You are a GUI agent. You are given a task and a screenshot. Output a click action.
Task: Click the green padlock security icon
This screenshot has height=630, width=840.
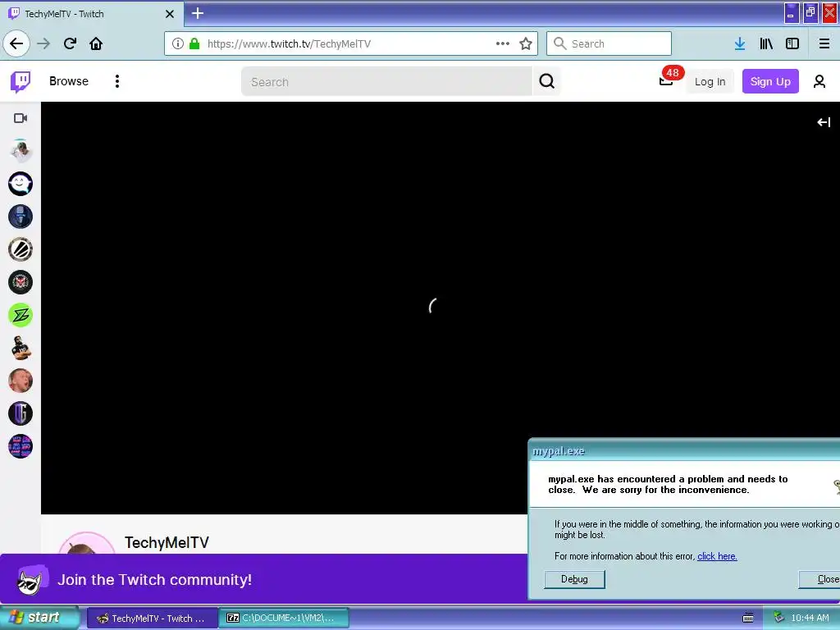pos(194,43)
